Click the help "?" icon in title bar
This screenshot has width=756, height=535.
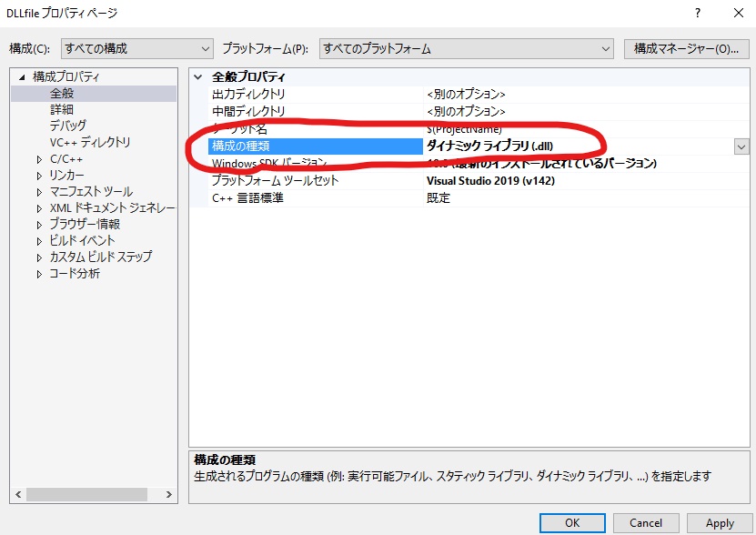(x=697, y=13)
